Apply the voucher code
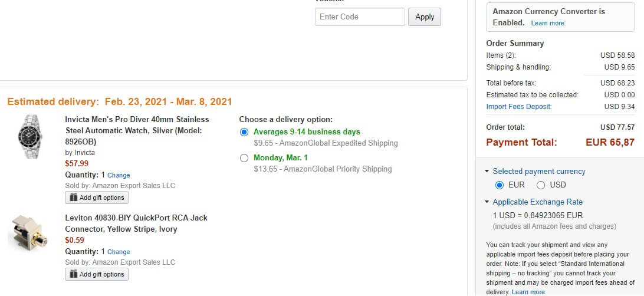This screenshot has width=644, height=296. point(424,17)
